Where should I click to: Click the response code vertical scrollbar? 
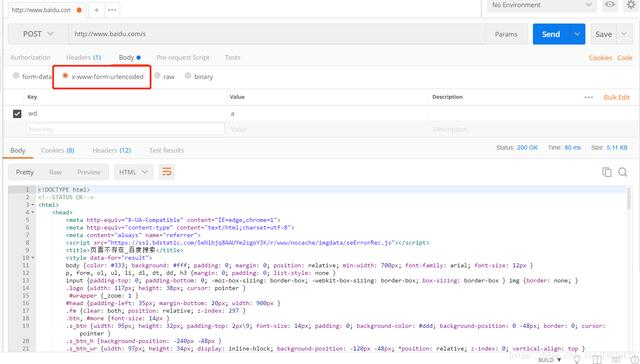pos(629,198)
